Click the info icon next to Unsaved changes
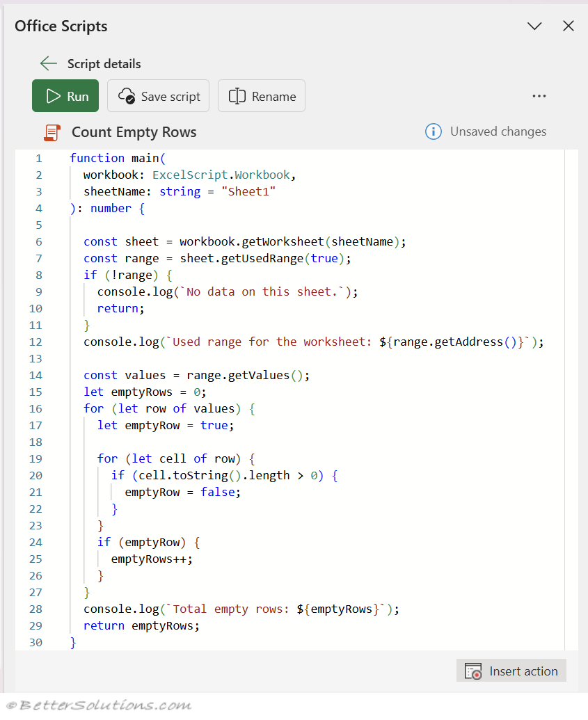Screen dimensions: 588x720 pos(433,131)
